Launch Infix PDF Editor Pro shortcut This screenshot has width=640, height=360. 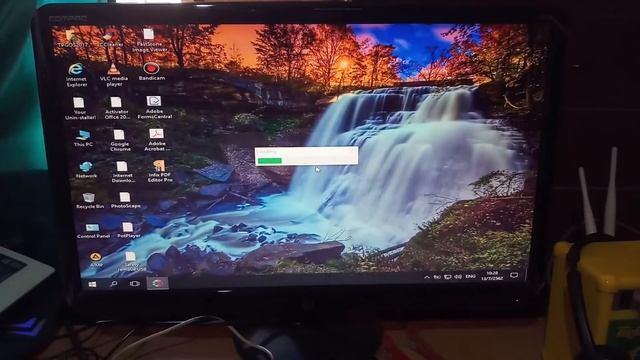coord(160,171)
